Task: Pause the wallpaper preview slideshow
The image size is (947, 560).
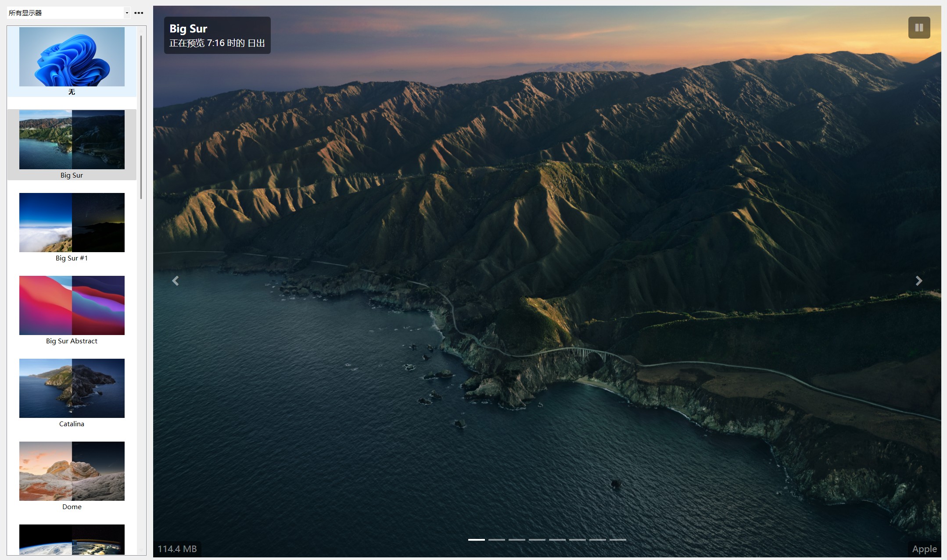Action: tap(919, 28)
